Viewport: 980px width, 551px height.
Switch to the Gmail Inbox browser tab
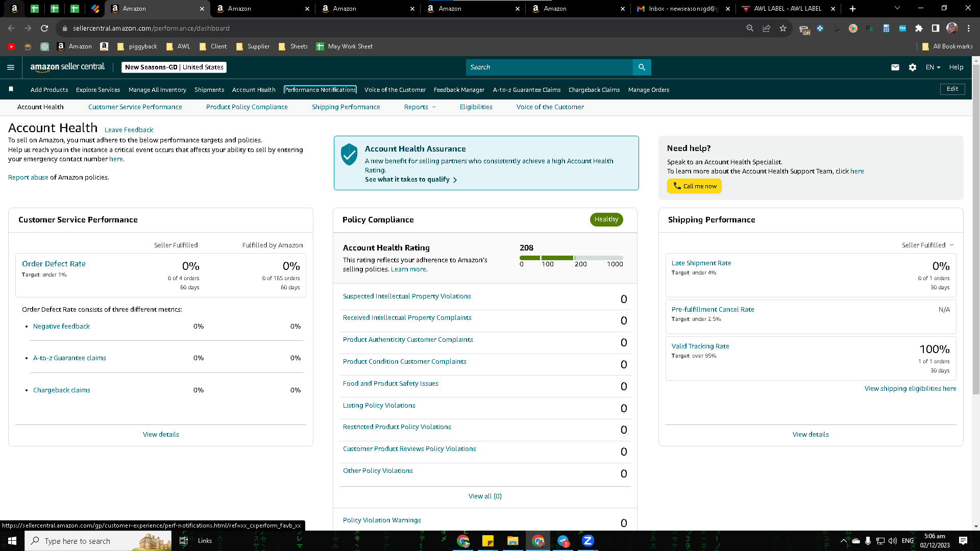(683, 9)
